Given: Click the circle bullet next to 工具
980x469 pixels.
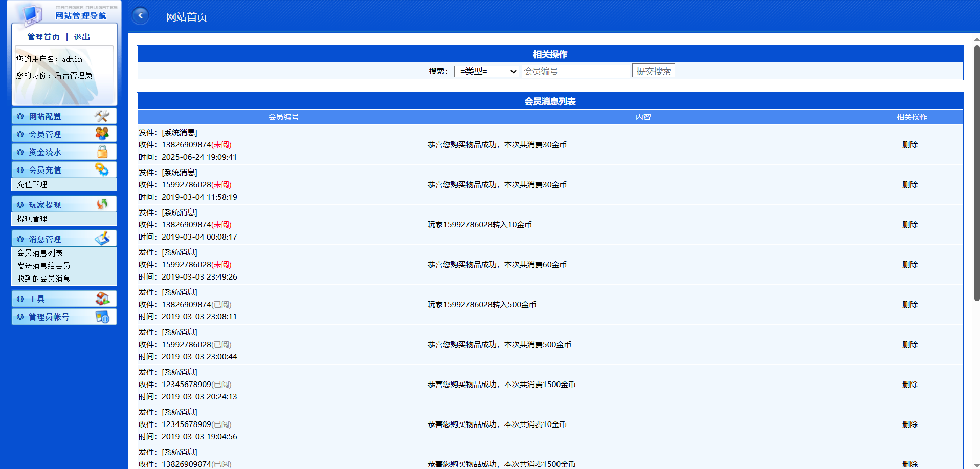Looking at the screenshot, I should [x=20, y=299].
